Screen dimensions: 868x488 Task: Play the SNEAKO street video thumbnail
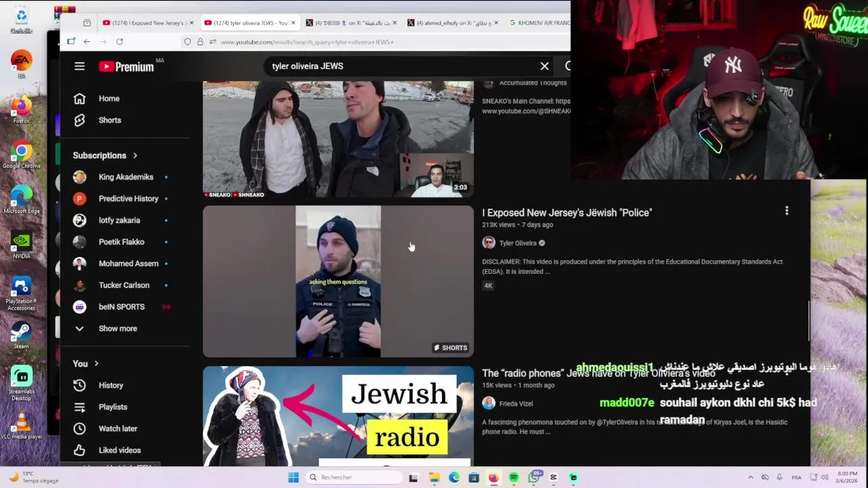[x=338, y=139]
